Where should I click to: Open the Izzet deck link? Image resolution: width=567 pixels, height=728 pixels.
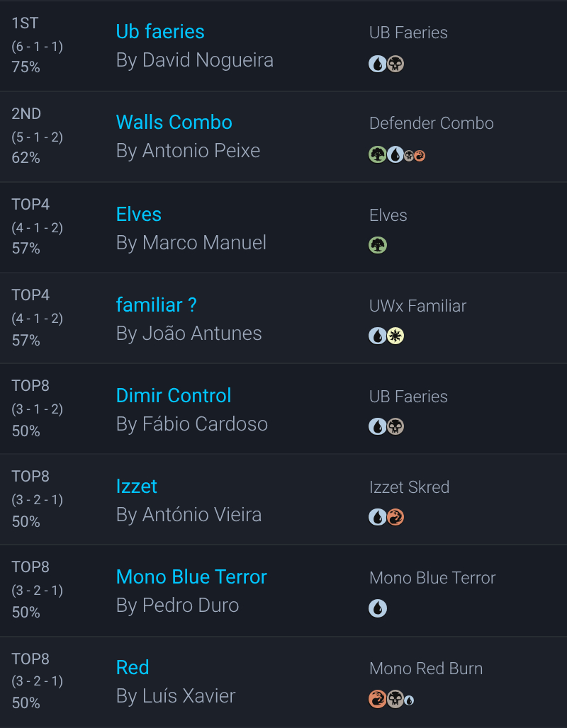[137, 487]
